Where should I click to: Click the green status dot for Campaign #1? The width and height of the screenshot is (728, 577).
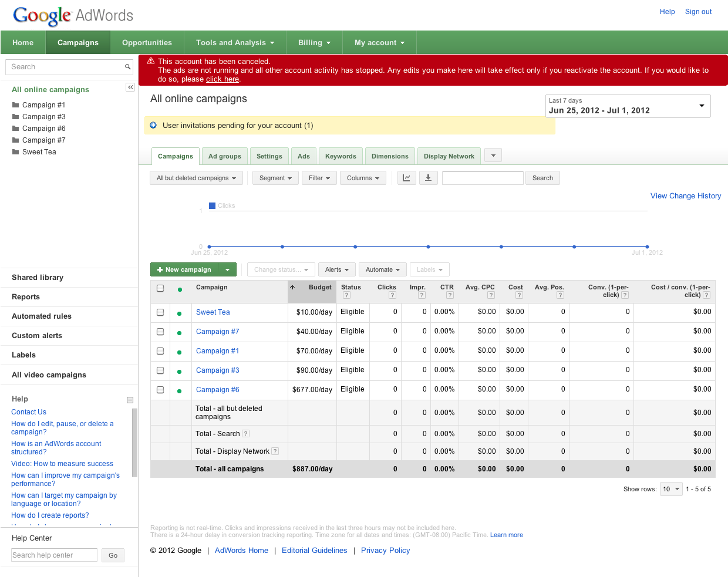point(180,352)
